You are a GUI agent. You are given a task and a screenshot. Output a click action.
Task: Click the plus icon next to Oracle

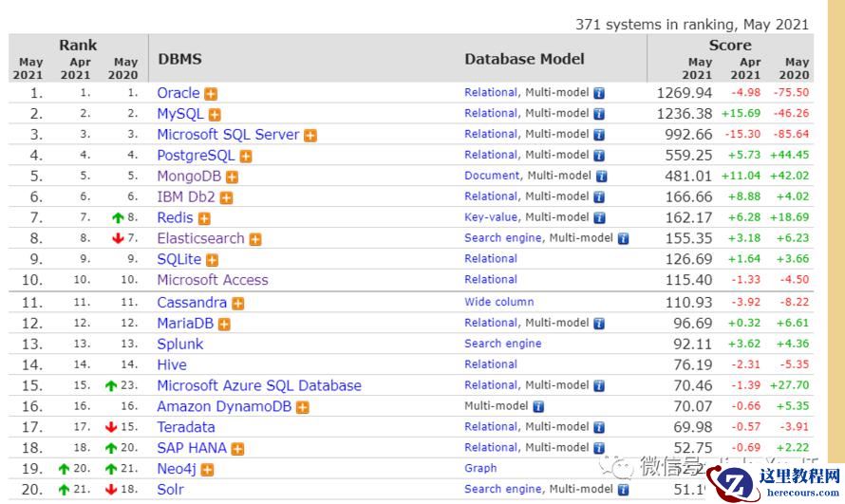[x=211, y=94]
